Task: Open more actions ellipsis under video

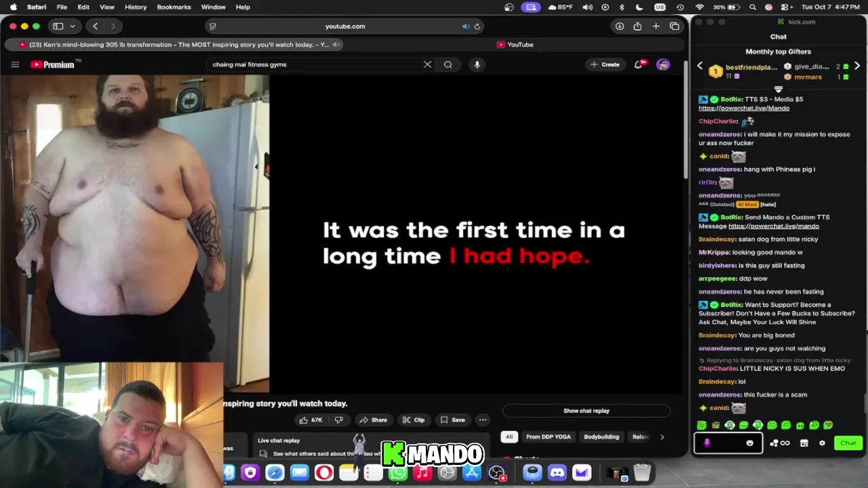Action: click(x=482, y=420)
